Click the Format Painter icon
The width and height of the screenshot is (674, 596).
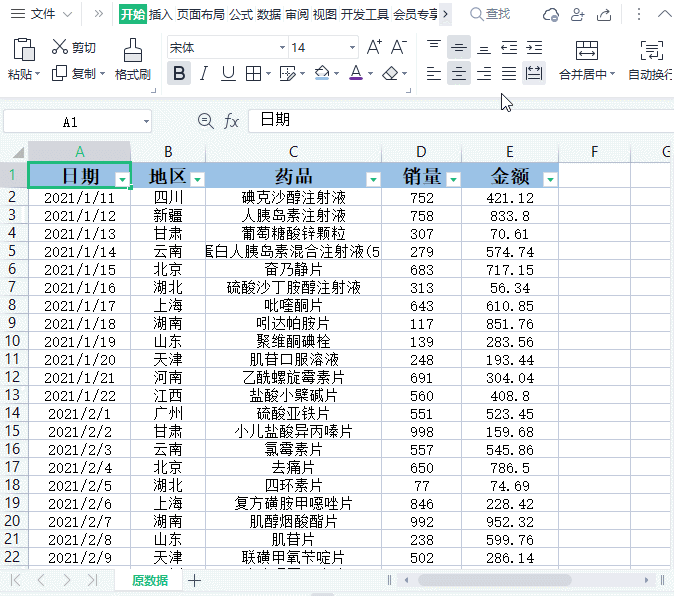pos(132,51)
